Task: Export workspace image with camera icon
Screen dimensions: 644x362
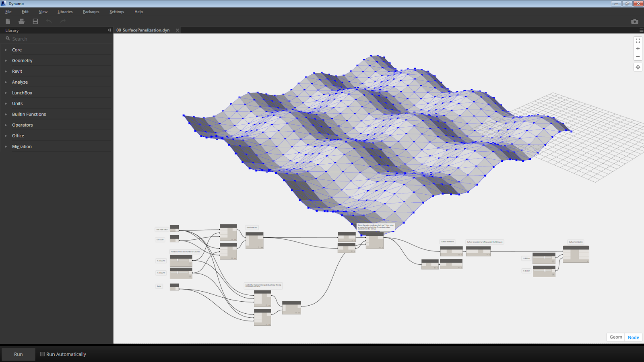Action: (635, 21)
